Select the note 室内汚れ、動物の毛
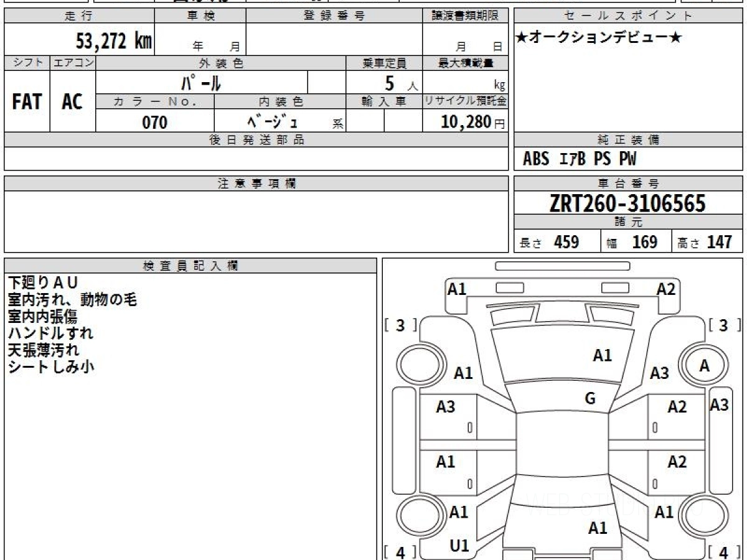 coord(72,300)
